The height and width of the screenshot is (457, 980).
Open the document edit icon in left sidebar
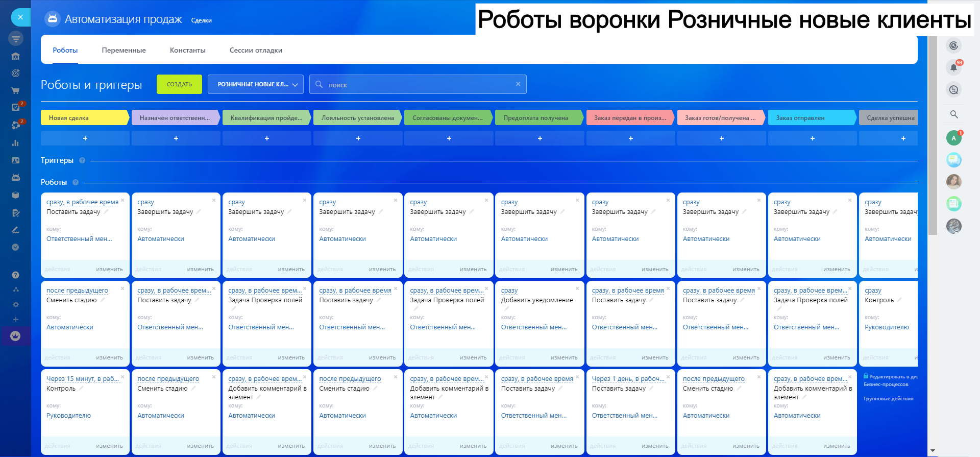click(x=16, y=213)
